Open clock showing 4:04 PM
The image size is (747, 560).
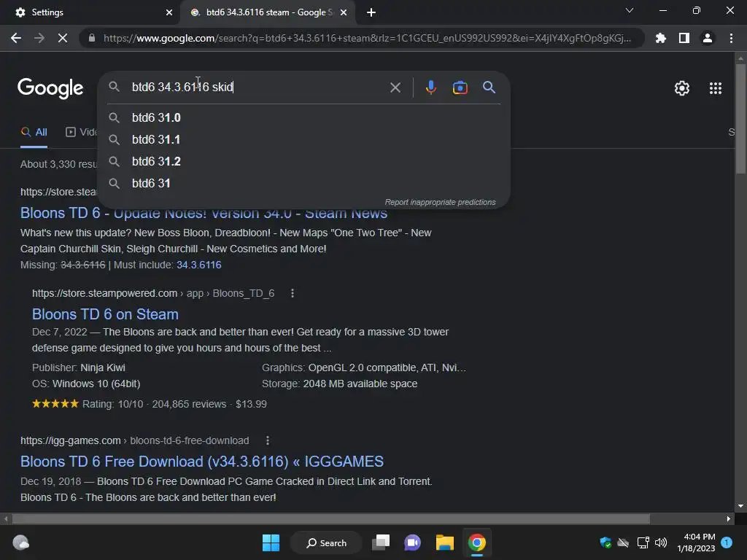tap(696, 542)
